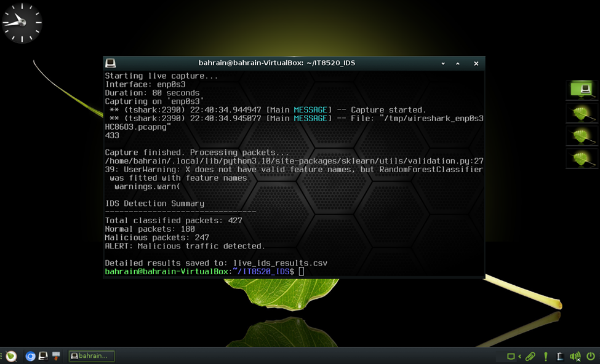Click the 'IDS Detection Summary' heading

154,204
